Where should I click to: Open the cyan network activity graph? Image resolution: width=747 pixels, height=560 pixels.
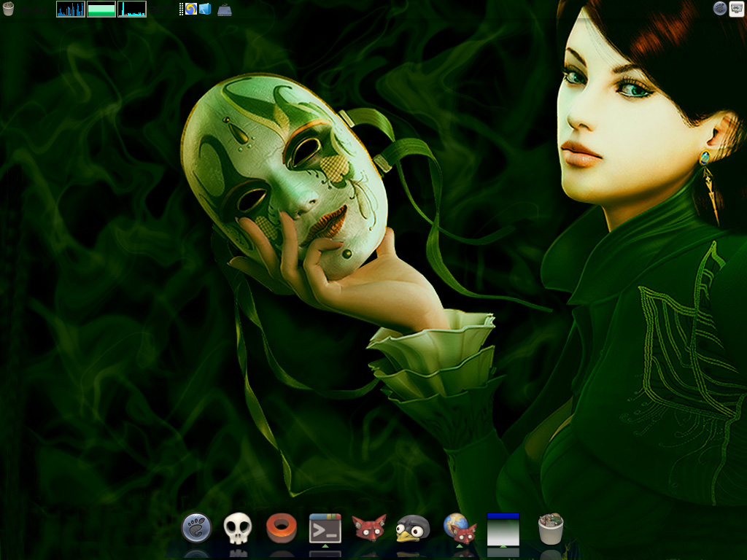[x=132, y=9]
